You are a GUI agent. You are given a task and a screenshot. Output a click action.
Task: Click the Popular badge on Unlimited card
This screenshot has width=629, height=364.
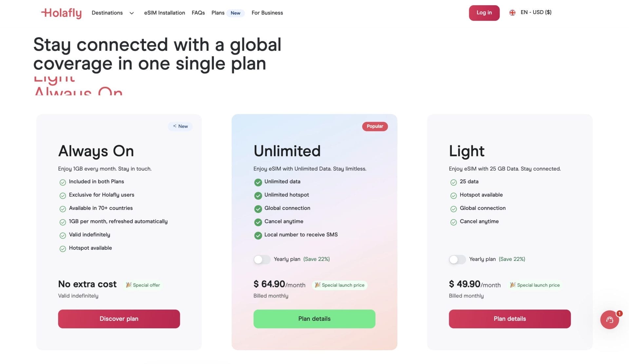click(375, 126)
